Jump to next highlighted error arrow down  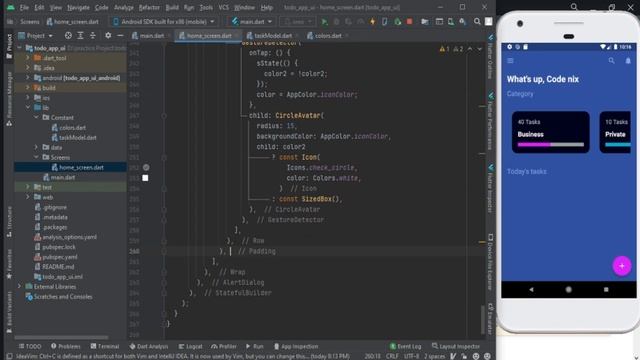[x=480, y=49]
